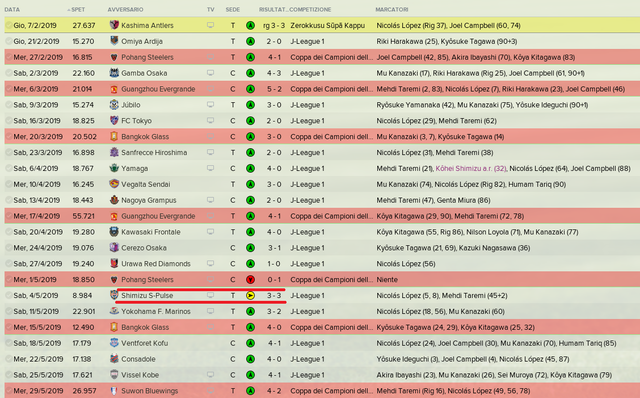
Task: Sort the table by the DATA column header
Action: coord(12,9)
